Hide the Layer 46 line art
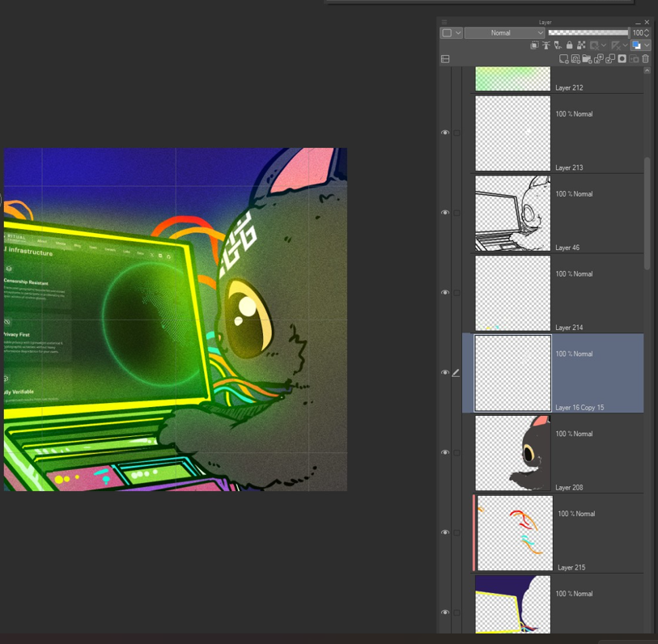Image resolution: width=658 pixels, height=644 pixels. tap(445, 213)
